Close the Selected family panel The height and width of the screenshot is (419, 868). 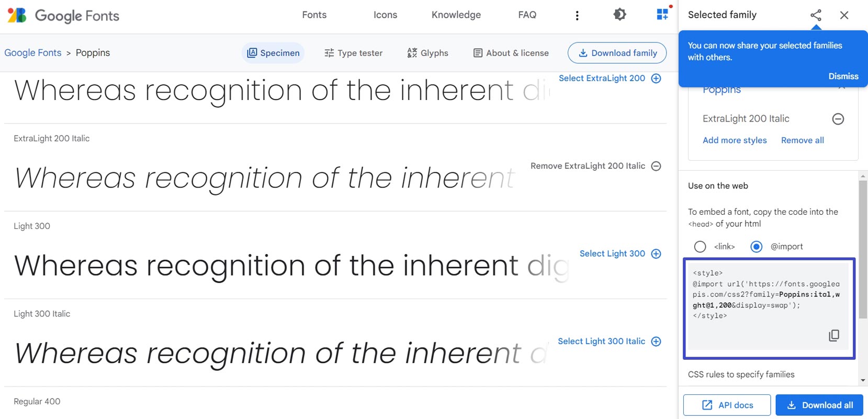pyautogui.click(x=844, y=15)
